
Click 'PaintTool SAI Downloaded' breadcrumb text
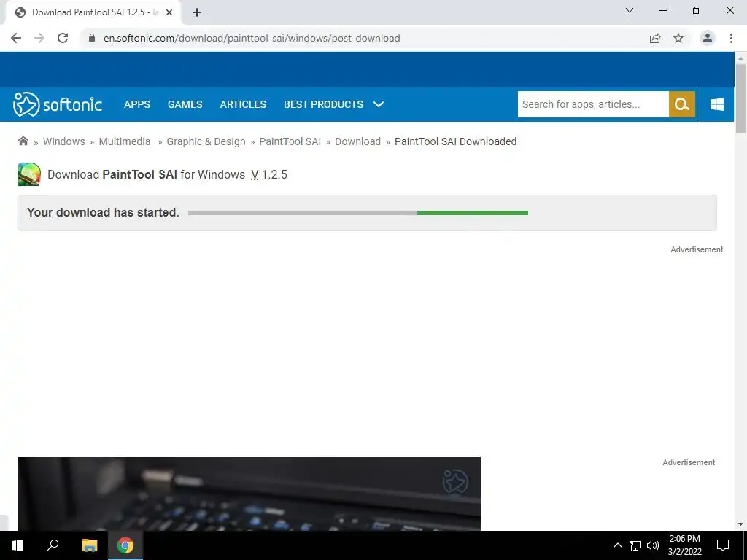(455, 141)
